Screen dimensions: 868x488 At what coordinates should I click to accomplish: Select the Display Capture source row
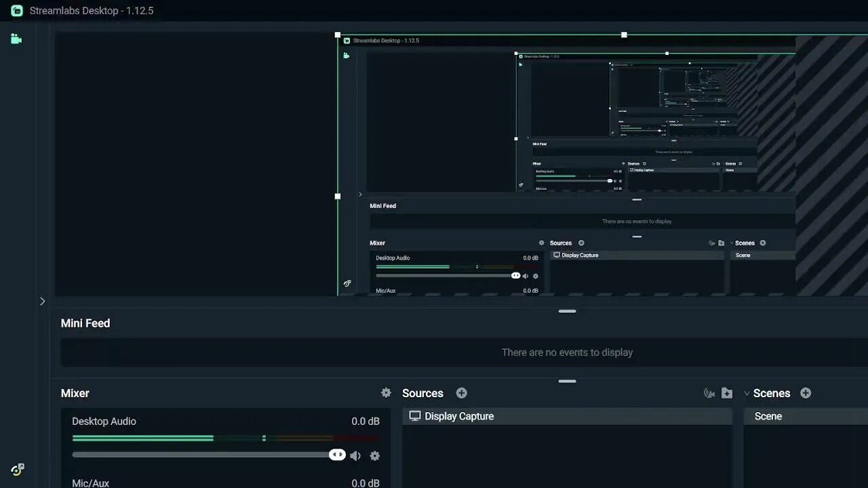click(567, 416)
